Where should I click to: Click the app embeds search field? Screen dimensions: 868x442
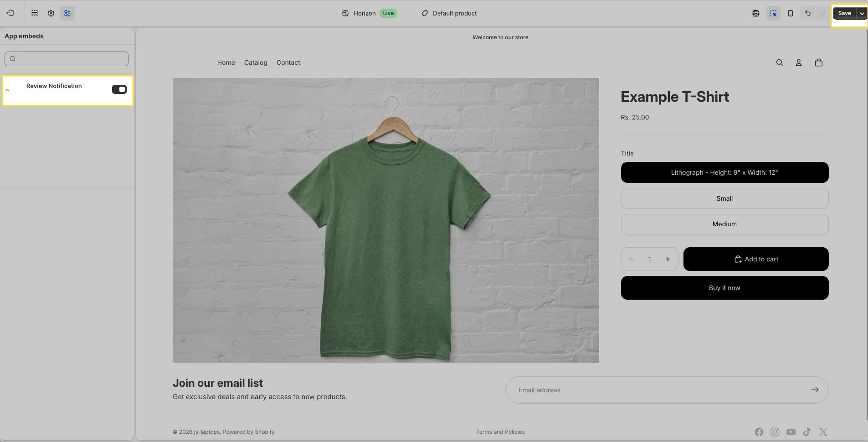[67, 58]
